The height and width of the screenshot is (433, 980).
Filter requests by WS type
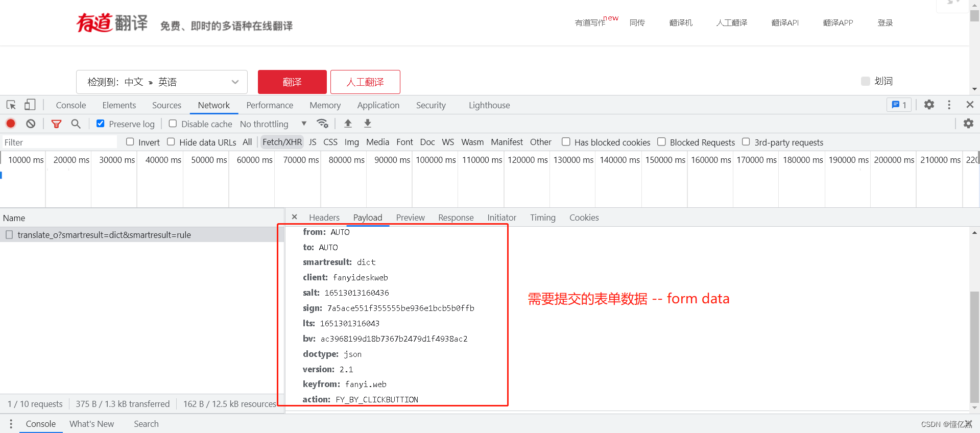click(x=448, y=142)
